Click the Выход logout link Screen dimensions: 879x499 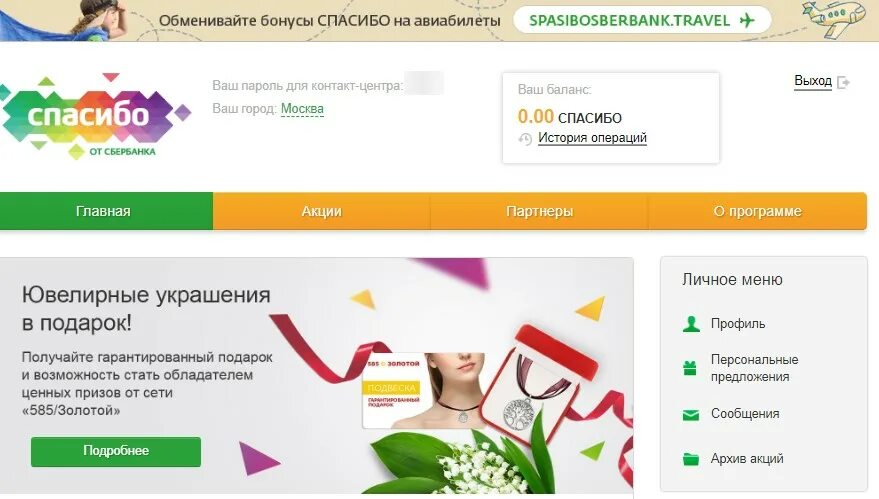pos(813,81)
